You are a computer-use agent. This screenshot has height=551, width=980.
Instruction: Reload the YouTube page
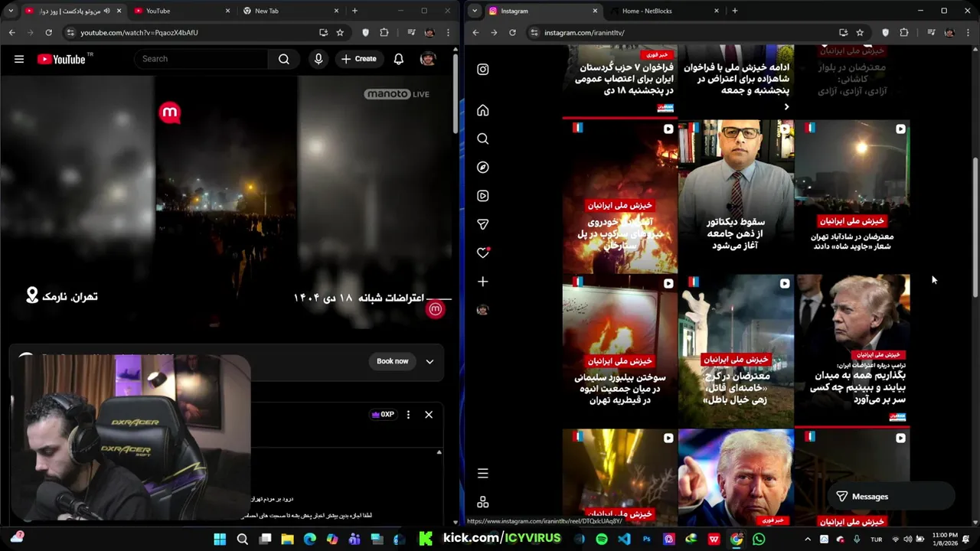(x=48, y=33)
